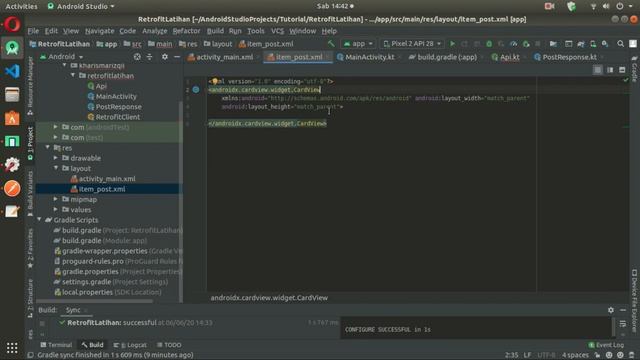Click 4 spaces indent in status bar

coord(575,355)
